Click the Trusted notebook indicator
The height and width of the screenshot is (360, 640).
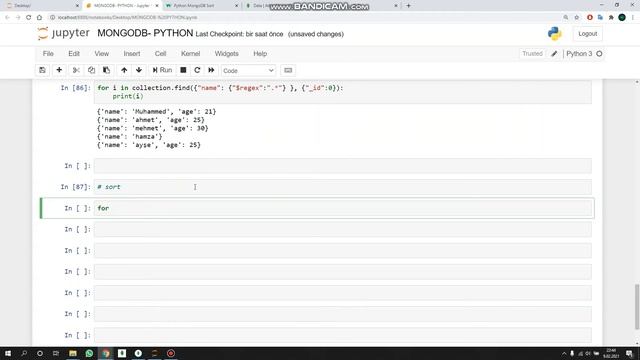532,53
